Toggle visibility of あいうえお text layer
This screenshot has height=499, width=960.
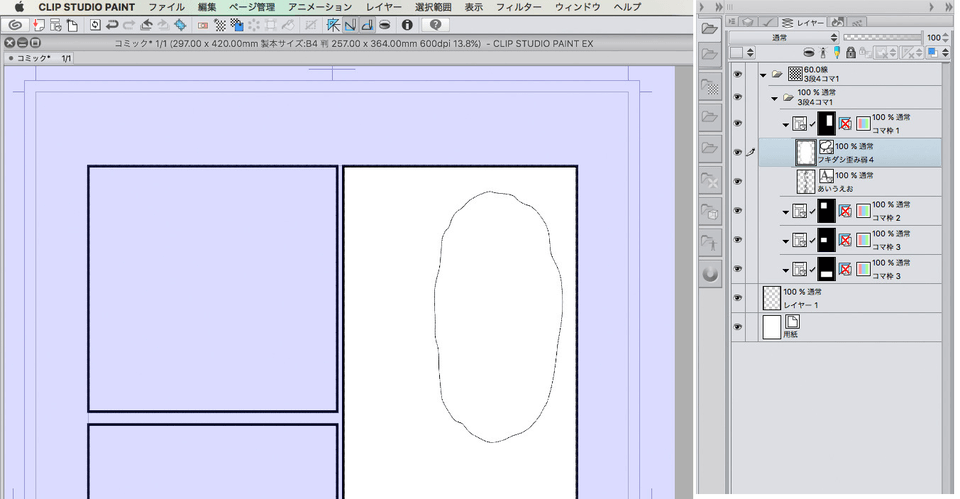click(739, 182)
